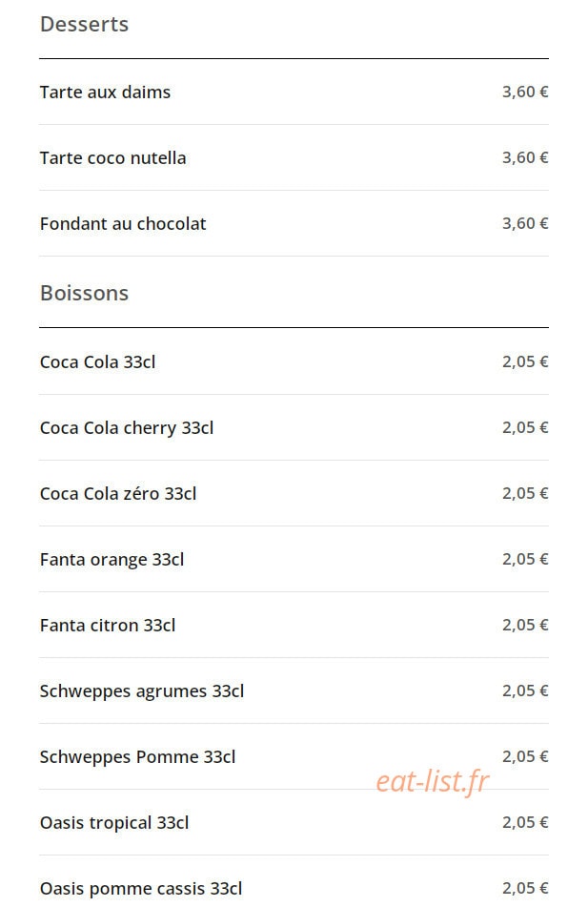Image resolution: width=588 pixels, height=907 pixels.
Task: Click the price next to Fanta citron
Action: 525,626
